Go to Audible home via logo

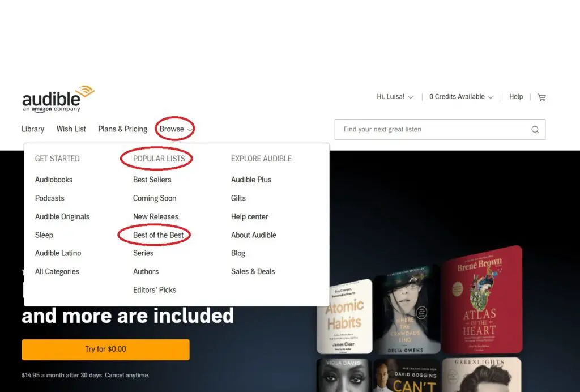pos(58,99)
